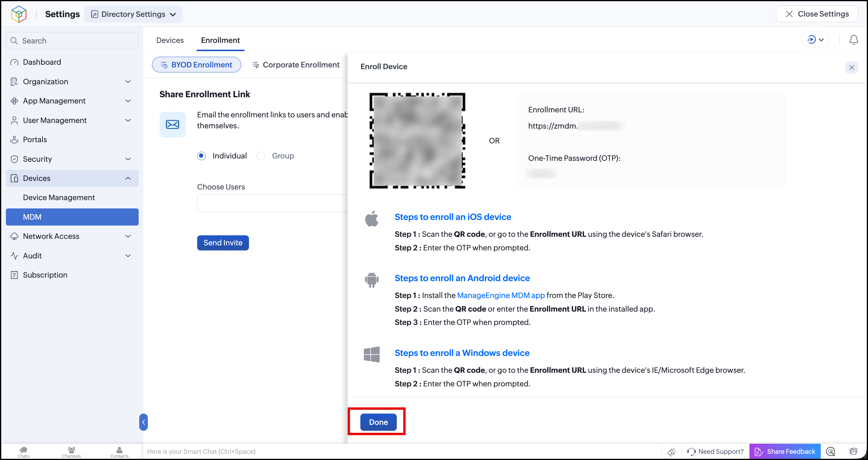
Task: Expand the App Management chevron
Action: coord(128,101)
